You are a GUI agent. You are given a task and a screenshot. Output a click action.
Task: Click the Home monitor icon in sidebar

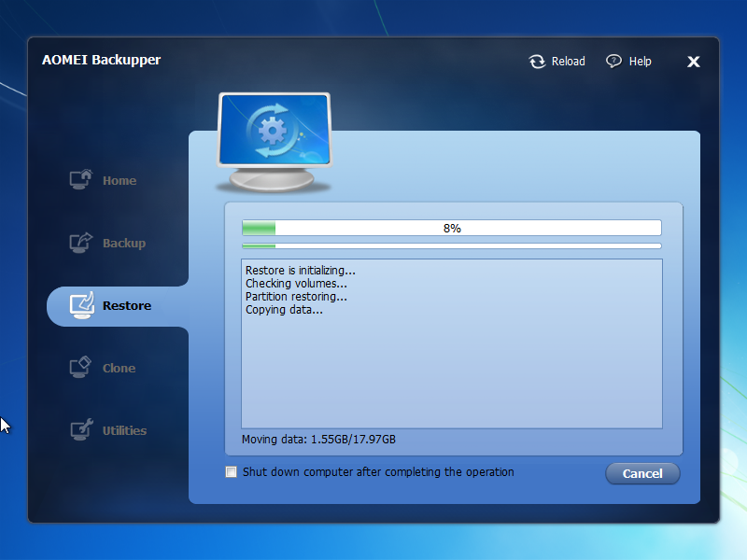point(81,179)
